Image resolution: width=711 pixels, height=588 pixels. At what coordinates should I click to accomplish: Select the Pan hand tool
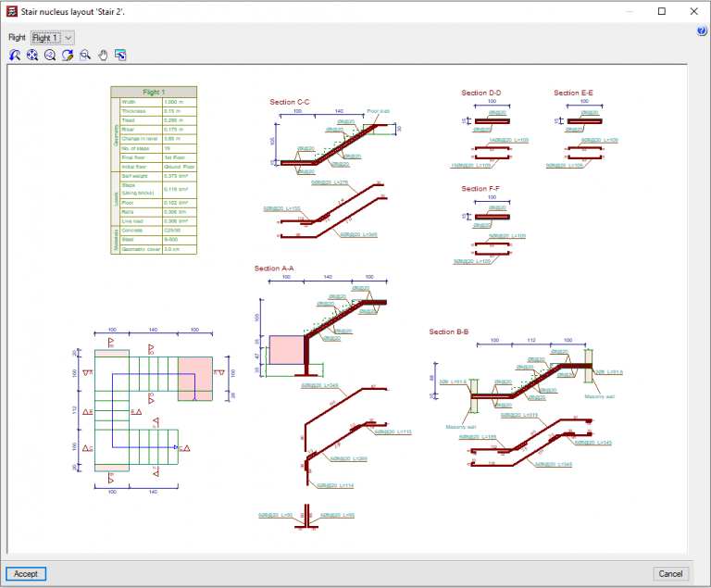pos(103,56)
